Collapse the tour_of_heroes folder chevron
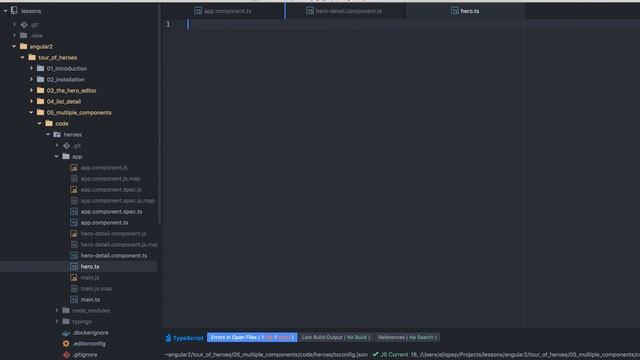The height and width of the screenshot is (360, 640). coord(23,58)
